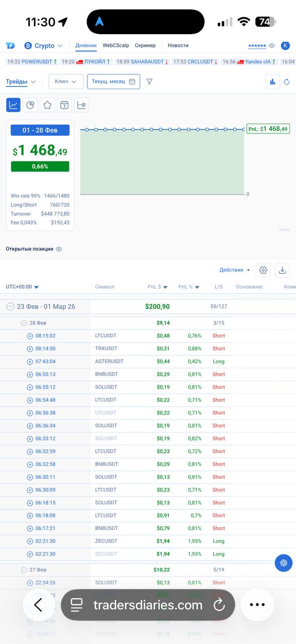296x644 pixels.
Task: Open the Yandex clA ticker item
Action: [x=249, y=62]
